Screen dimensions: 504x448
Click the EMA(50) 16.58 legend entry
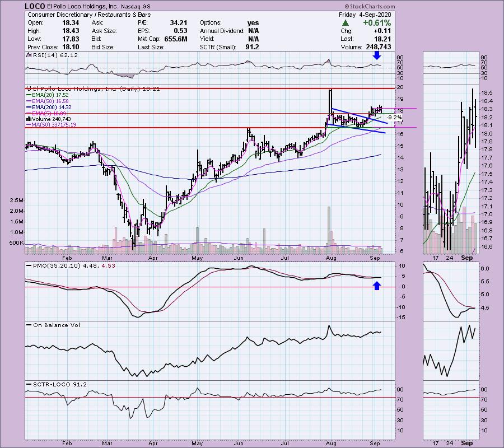pyautogui.click(x=47, y=101)
